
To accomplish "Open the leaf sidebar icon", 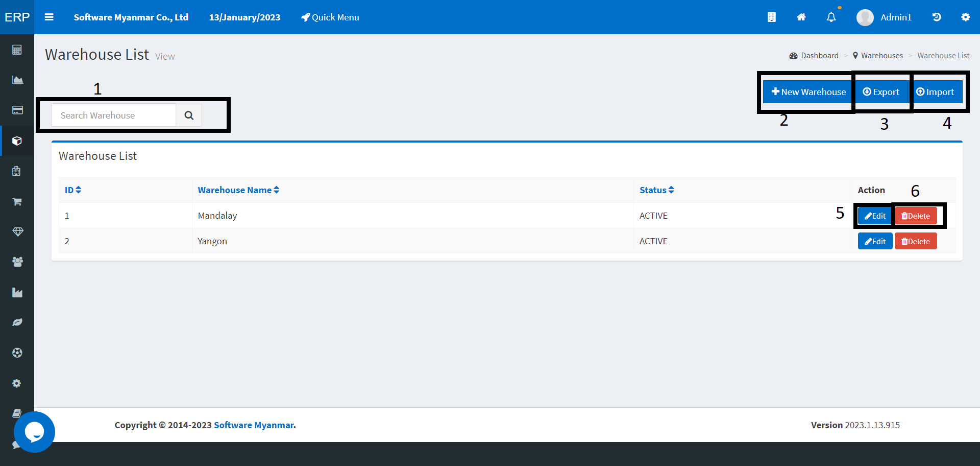I will click(x=17, y=322).
